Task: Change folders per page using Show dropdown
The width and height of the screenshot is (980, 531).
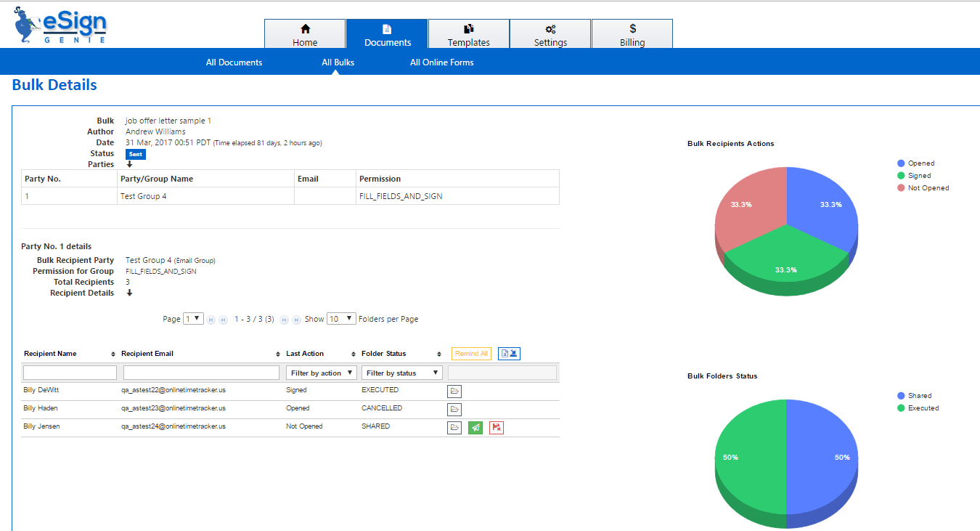Action: point(340,318)
